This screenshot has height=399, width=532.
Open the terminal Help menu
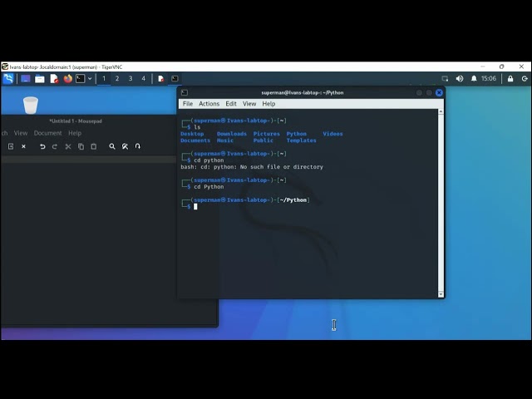[x=268, y=104]
